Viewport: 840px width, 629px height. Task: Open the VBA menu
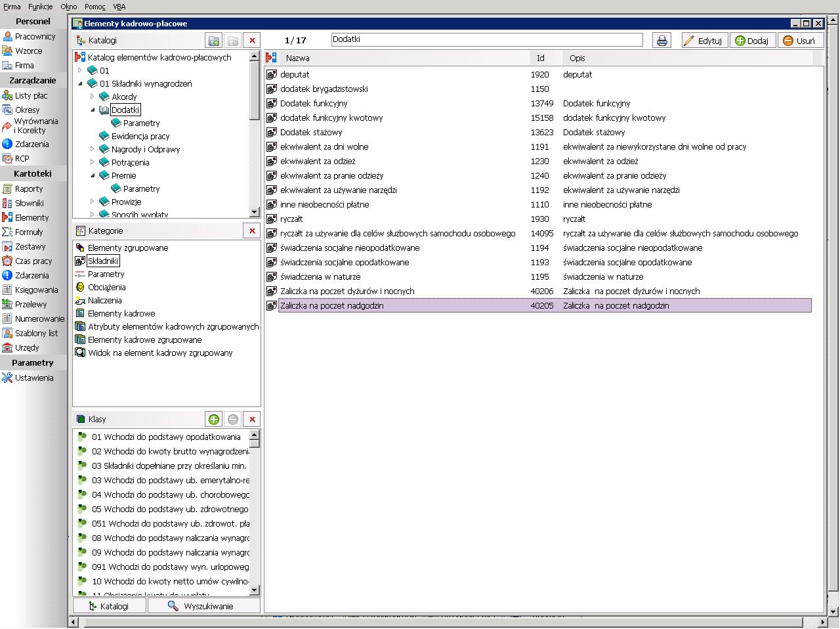[x=119, y=7]
